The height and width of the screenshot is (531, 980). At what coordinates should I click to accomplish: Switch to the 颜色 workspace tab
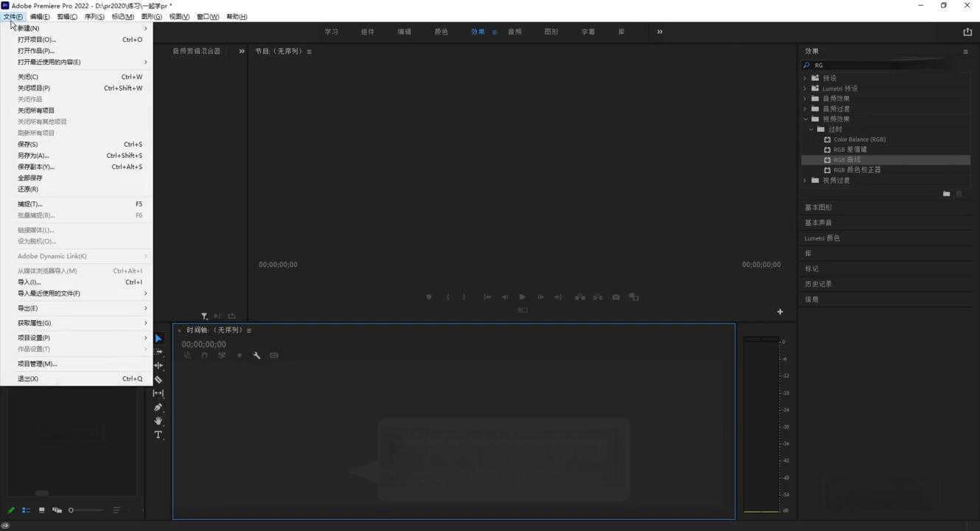click(x=441, y=32)
